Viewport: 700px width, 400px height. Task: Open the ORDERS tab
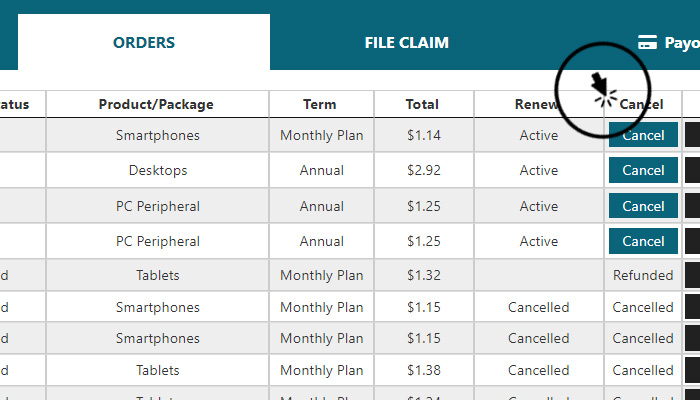click(x=144, y=42)
